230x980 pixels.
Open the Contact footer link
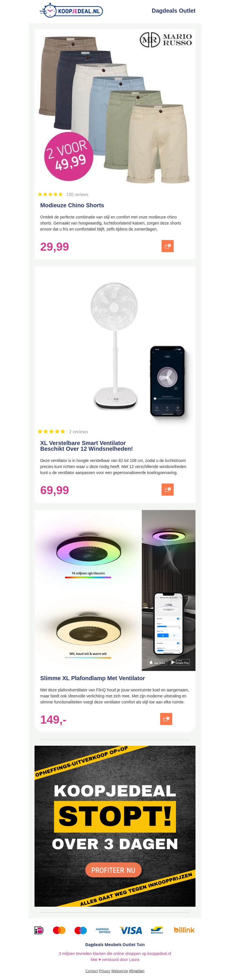tap(92, 971)
